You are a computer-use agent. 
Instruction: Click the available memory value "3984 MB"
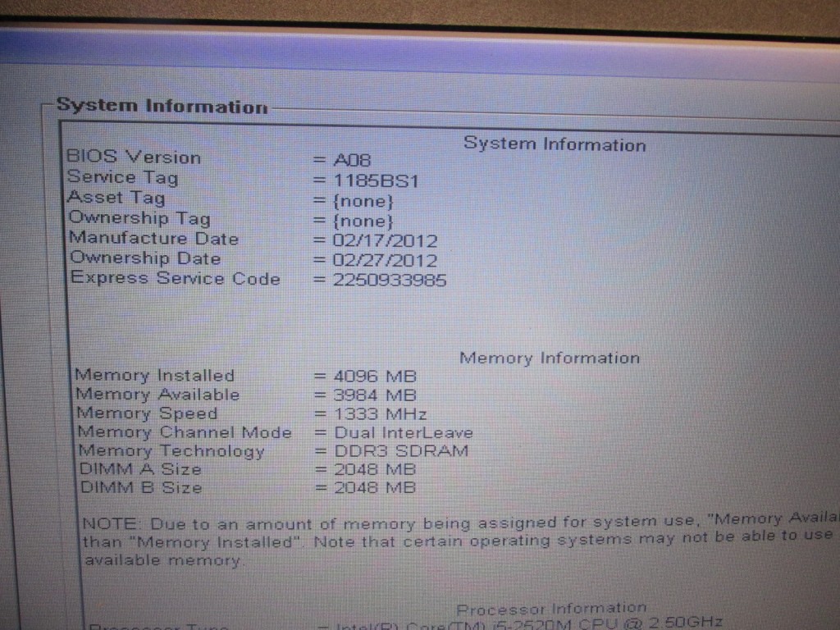tap(375, 395)
